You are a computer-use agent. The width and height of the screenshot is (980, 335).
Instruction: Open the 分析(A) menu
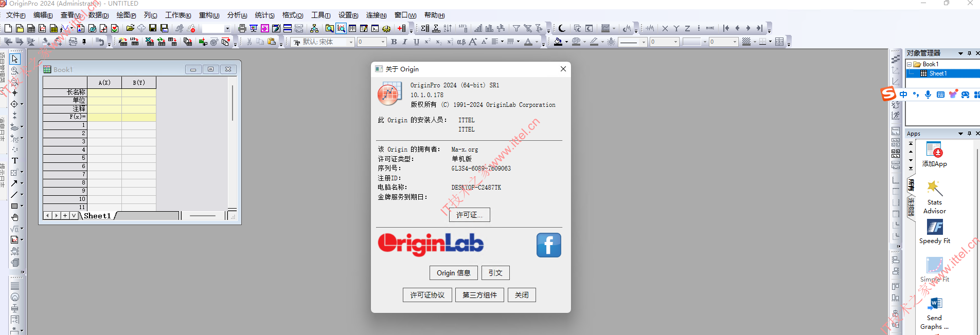click(237, 15)
